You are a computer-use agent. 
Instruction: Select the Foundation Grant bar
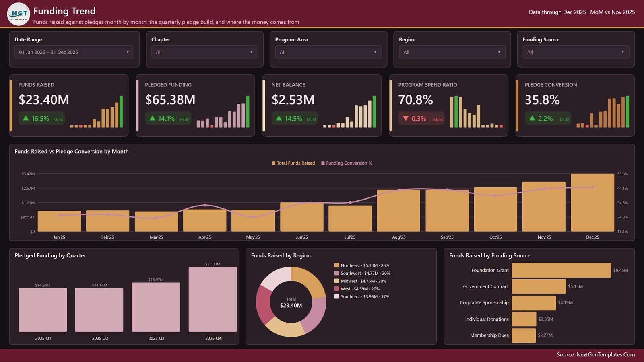pos(561,270)
